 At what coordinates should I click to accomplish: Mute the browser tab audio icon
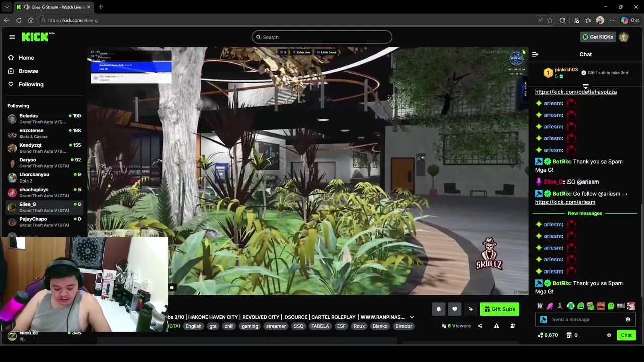pos(27,7)
